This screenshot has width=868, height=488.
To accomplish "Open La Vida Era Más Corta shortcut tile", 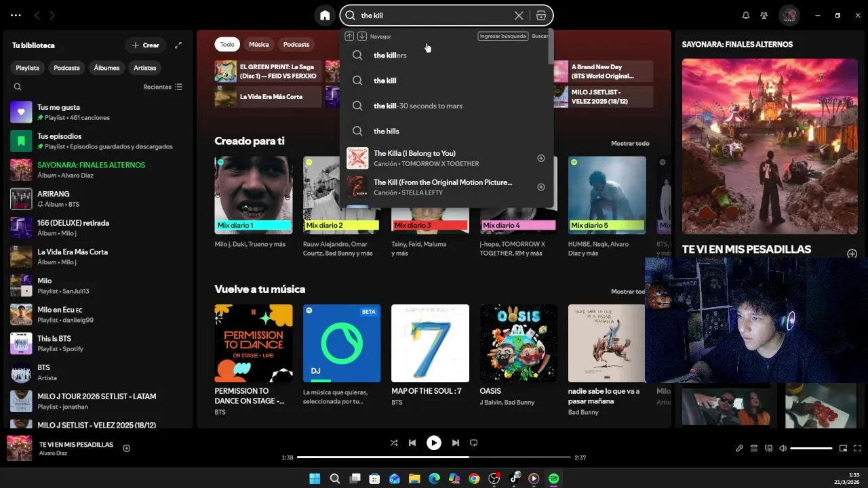I will (268, 96).
